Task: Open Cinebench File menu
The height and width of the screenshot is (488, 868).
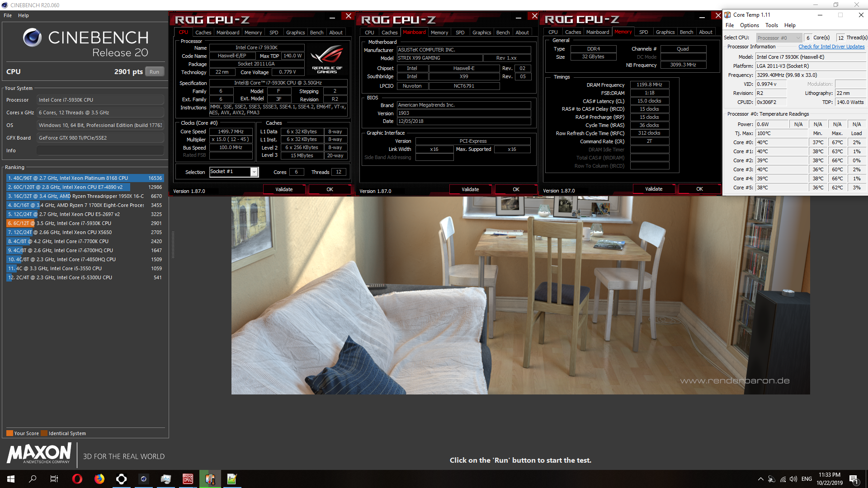Action: point(8,15)
